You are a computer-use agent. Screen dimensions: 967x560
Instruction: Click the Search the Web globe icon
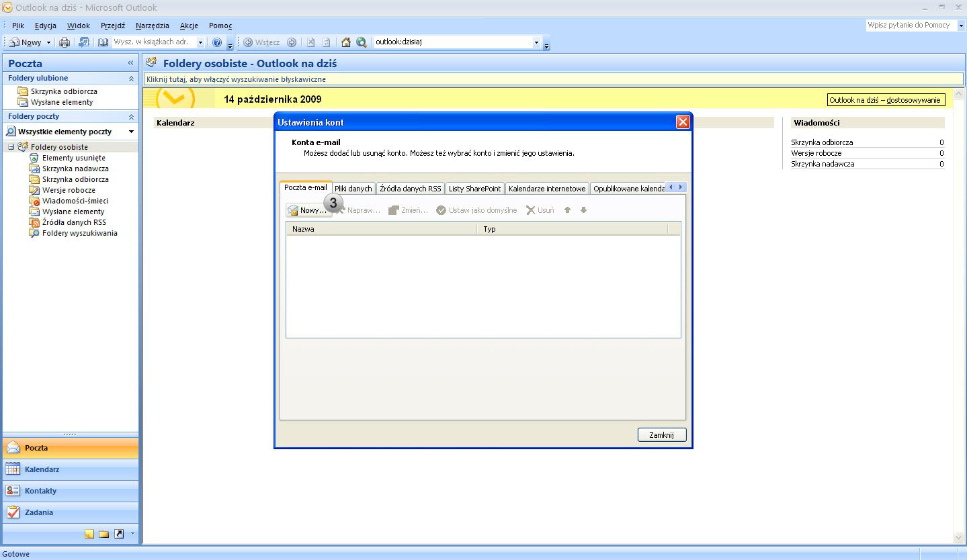[362, 42]
